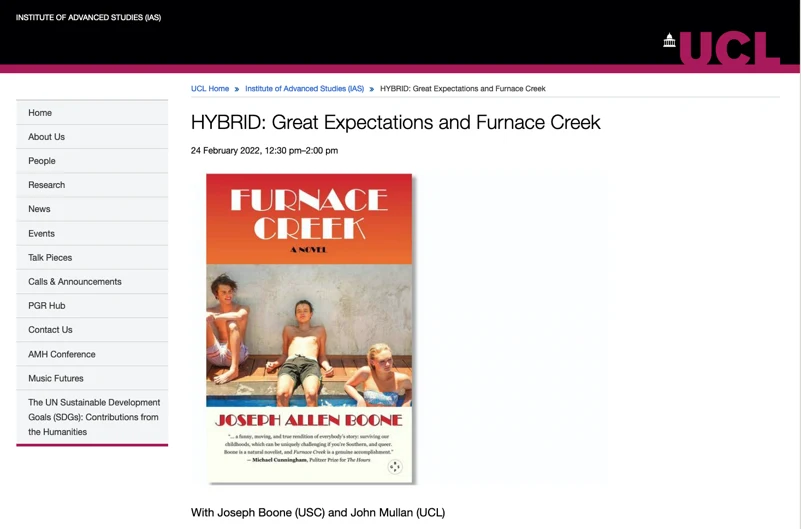Image resolution: width=801 pixels, height=529 pixels.
Task: Click the UCL portico building icon
Action: 669,40
